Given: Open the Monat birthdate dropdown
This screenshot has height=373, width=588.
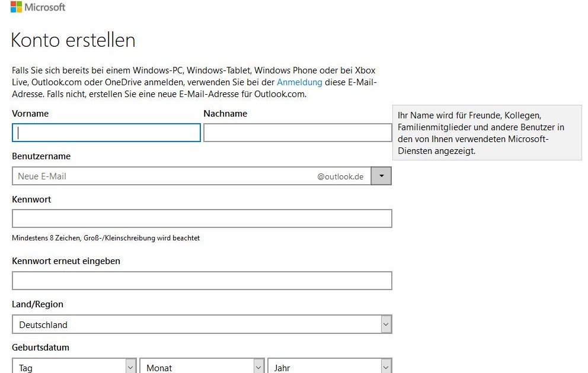Looking at the screenshot, I should coord(202,366).
